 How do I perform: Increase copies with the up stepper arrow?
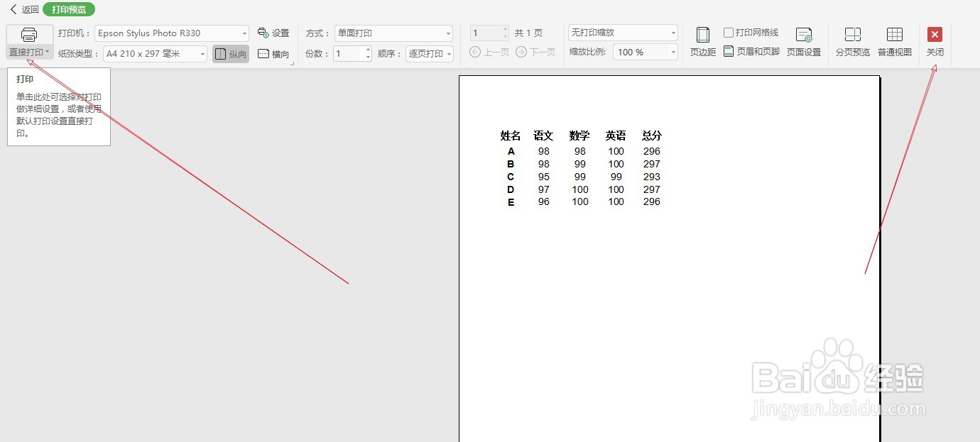click(368, 50)
